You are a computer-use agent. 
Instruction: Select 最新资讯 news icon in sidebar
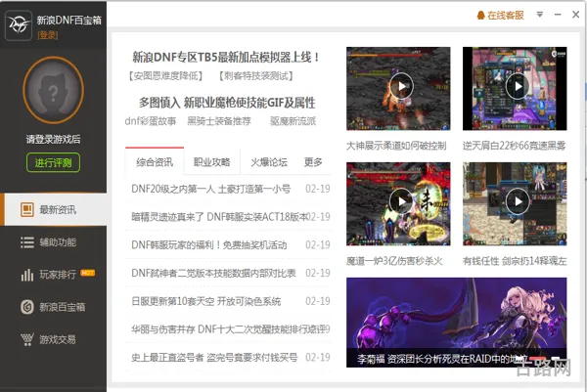click(x=27, y=210)
